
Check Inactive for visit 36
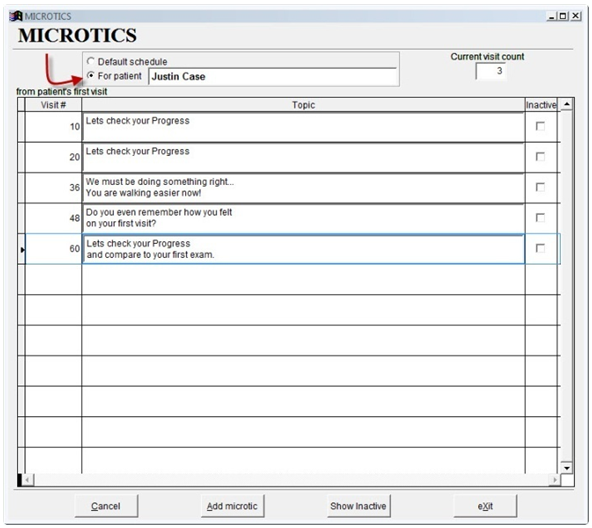click(x=540, y=187)
